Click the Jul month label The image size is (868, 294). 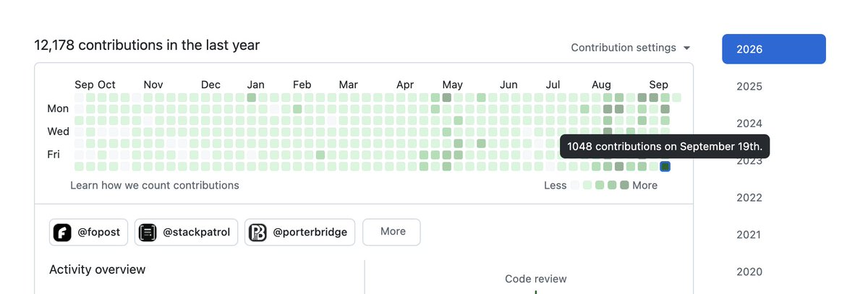[553, 85]
